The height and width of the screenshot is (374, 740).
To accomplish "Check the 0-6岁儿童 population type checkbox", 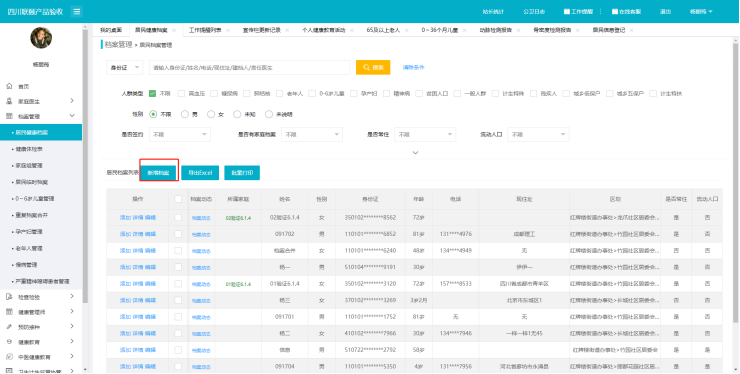I will pos(312,94).
